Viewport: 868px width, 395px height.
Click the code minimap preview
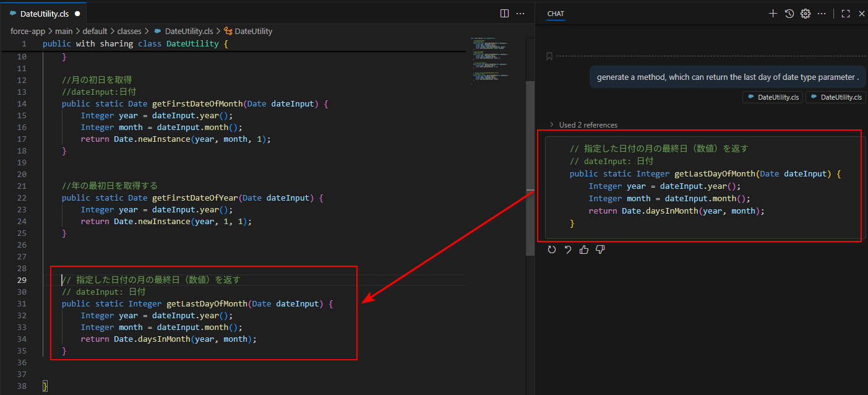[x=490, y=62]
